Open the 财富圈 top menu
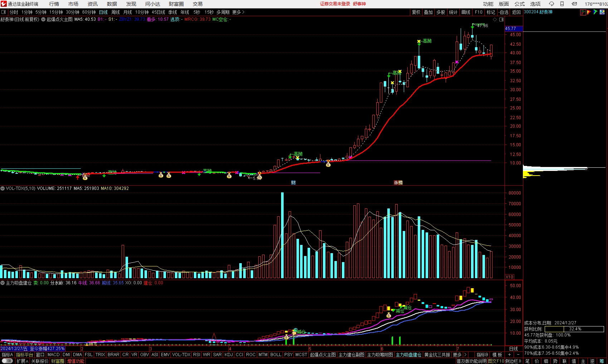This screenshot has width=608, height=364. pyautogui.click(x=176, y=4)
